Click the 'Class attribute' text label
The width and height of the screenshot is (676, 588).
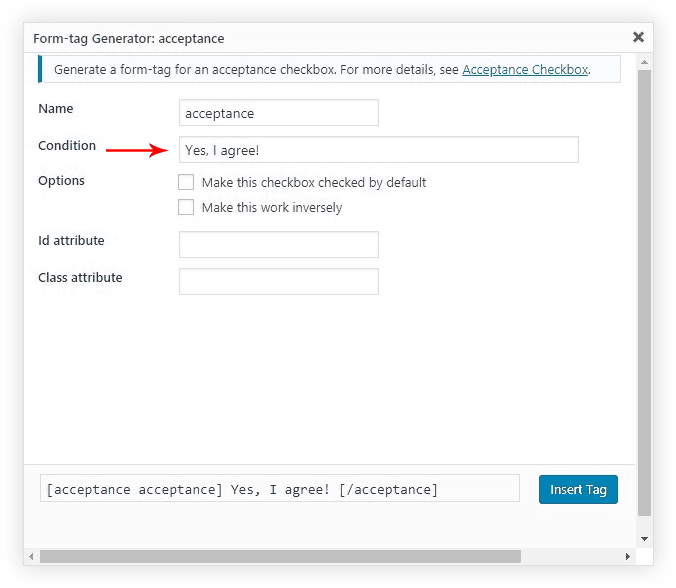80,277
